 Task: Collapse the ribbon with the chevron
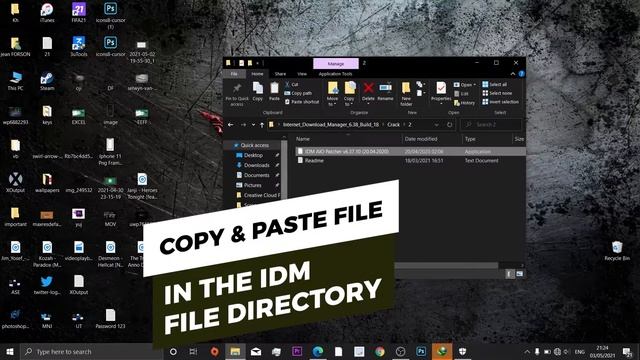[513, 74]
